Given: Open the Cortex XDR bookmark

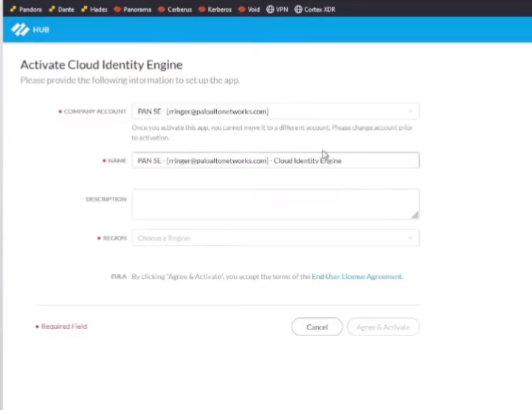Looking at the screenshot, I should [x=315, y=10].
